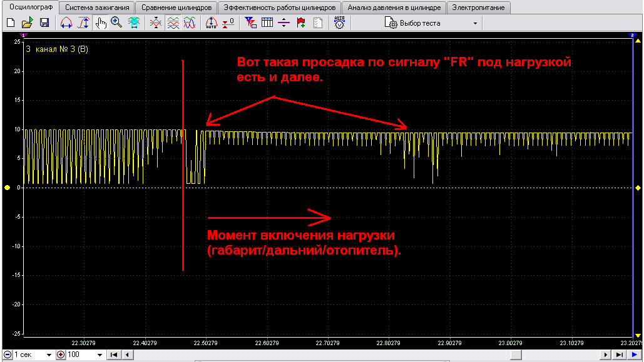Create a new file with the blank page icon
Screen dimensions: 644x362
(11, 23)
